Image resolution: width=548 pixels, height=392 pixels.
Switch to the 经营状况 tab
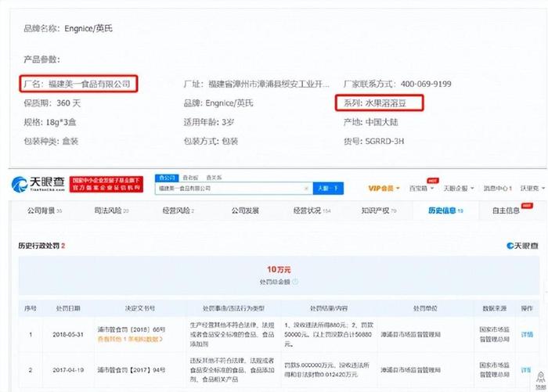(312, 210)
